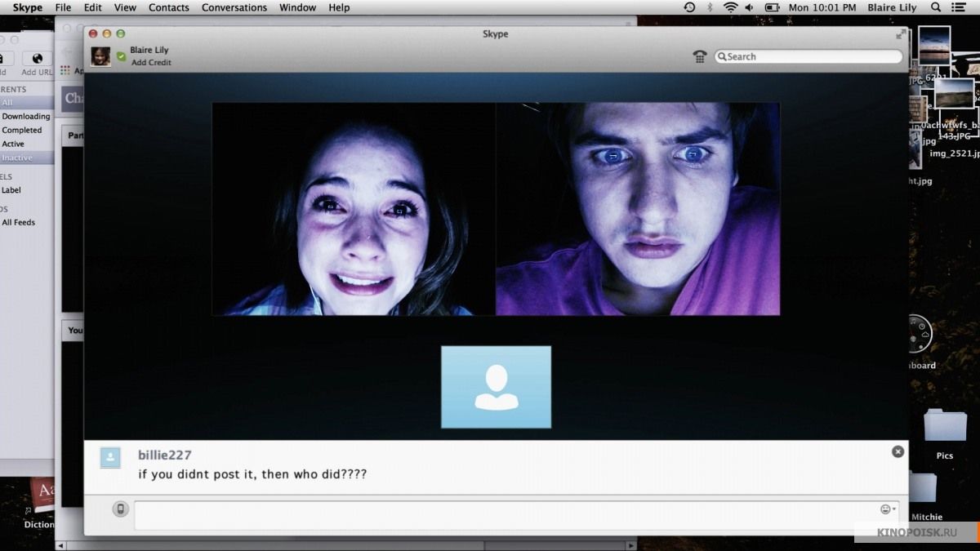Open the Conversations menu

pyautogui.click(x=234, y=7)
